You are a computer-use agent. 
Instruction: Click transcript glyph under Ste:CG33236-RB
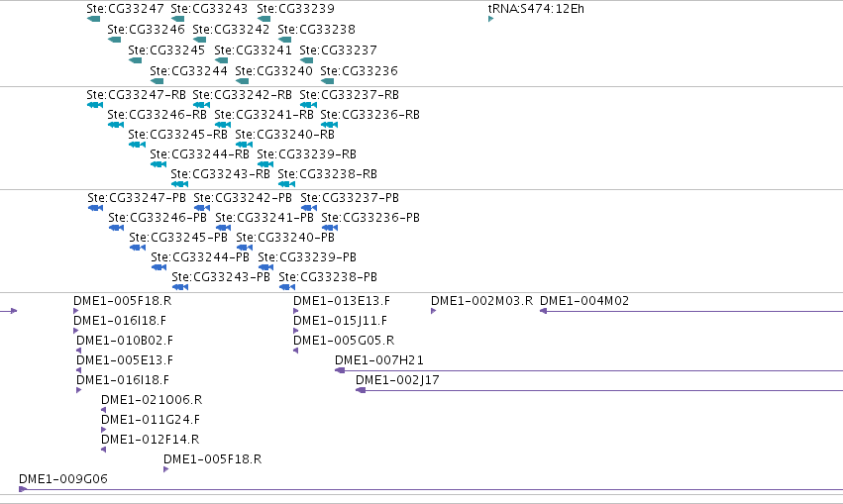(x=329, y=125)
